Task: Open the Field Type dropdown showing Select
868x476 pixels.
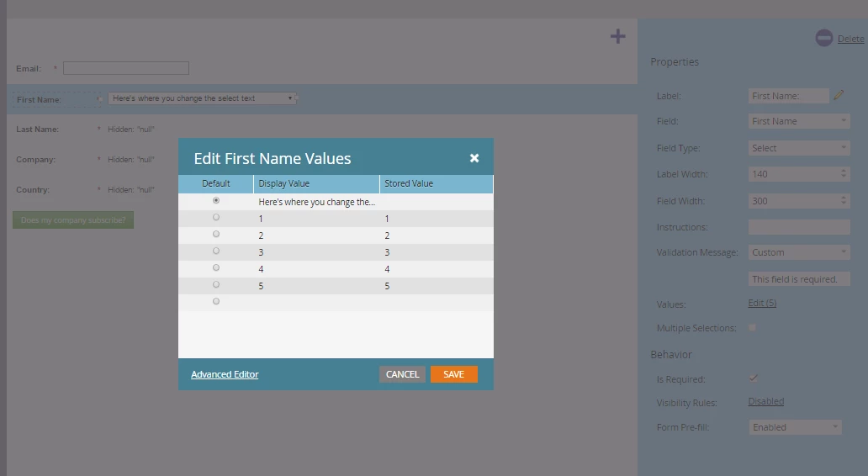Action: click(799, 148)
